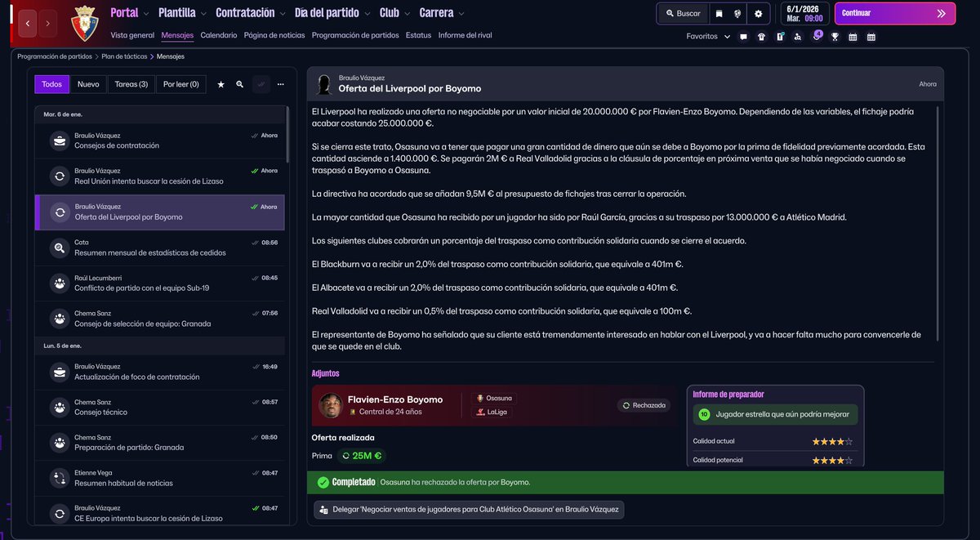Open the messages speech bubble shortcut
Image resolution: width=980 pixels, height=540 pixels.
[743, 37]
